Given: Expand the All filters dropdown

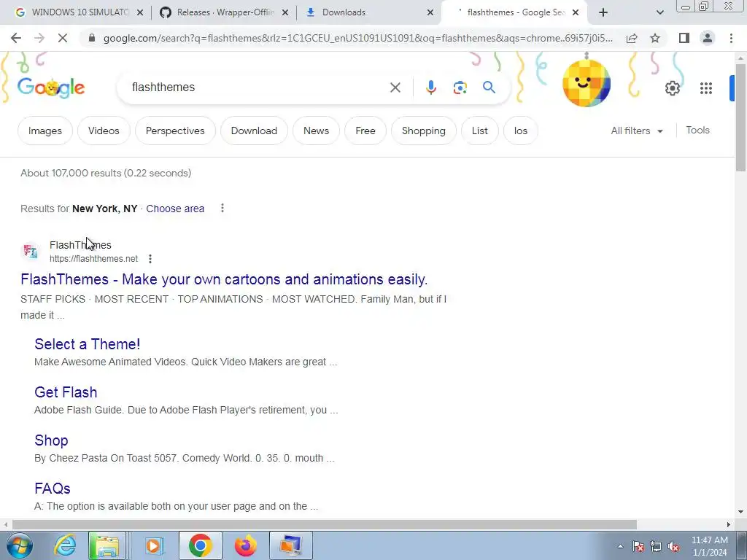Looking at the screenshot, I should click(x=637, y=131).
